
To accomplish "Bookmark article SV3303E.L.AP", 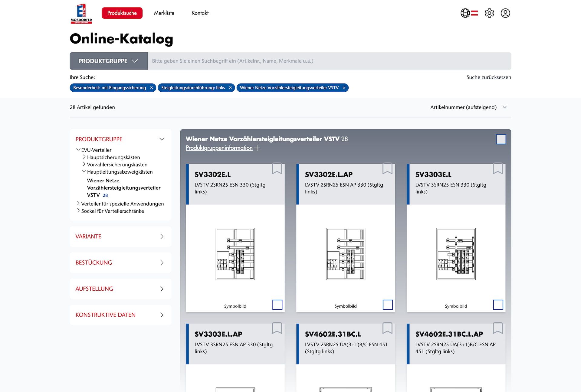I will [277, 328].
